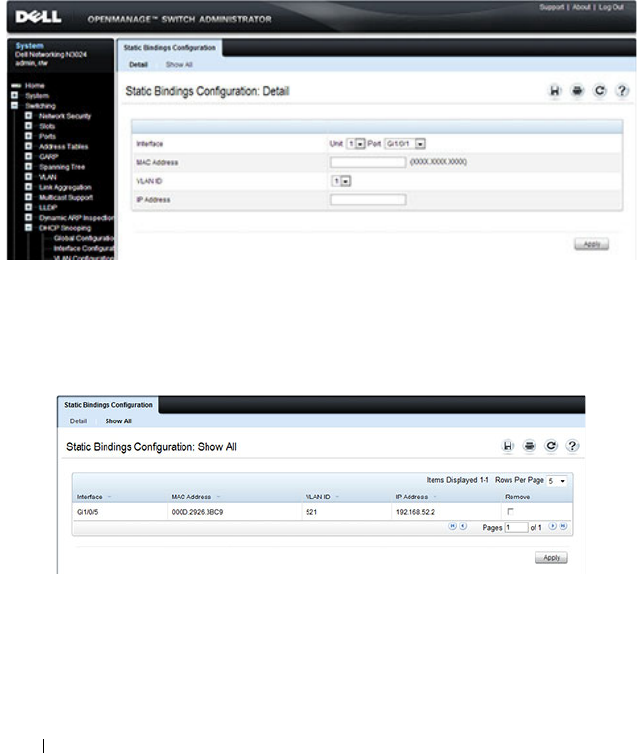Expand the Link Aggregation tree node
This screenshot has width=641, height=753.
(28, 187)
